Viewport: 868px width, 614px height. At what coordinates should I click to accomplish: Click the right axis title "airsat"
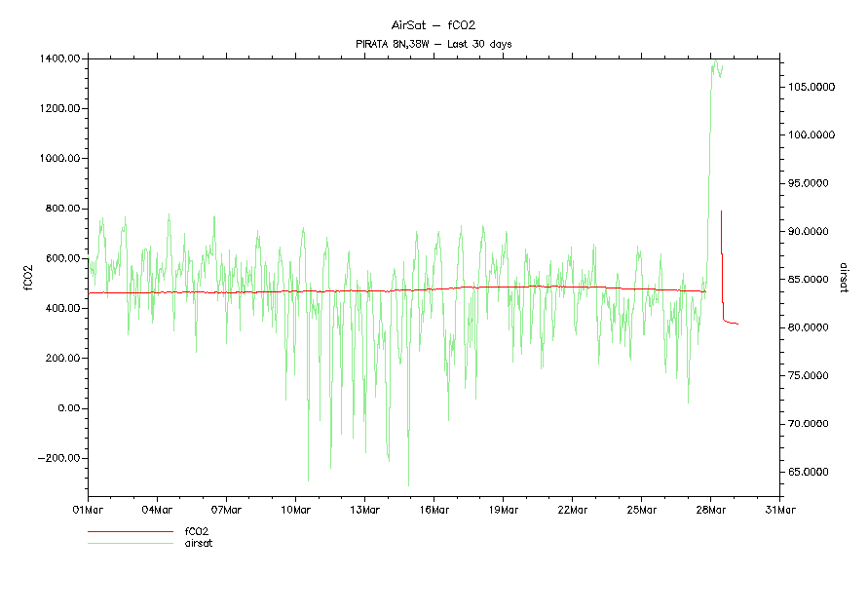point(844,278)
